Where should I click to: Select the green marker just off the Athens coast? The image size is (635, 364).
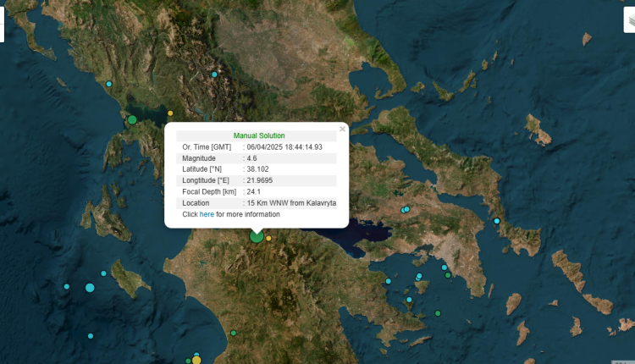tap(448, 275)
